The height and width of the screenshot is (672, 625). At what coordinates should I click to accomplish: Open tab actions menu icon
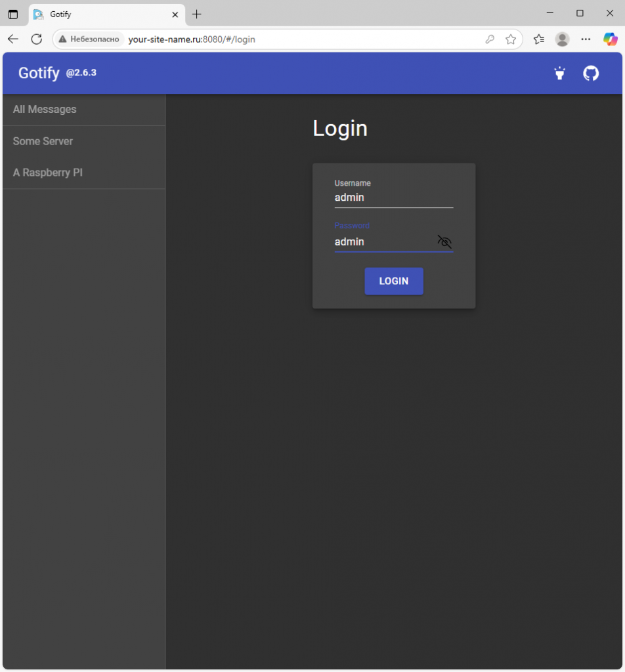coord(13,14)
